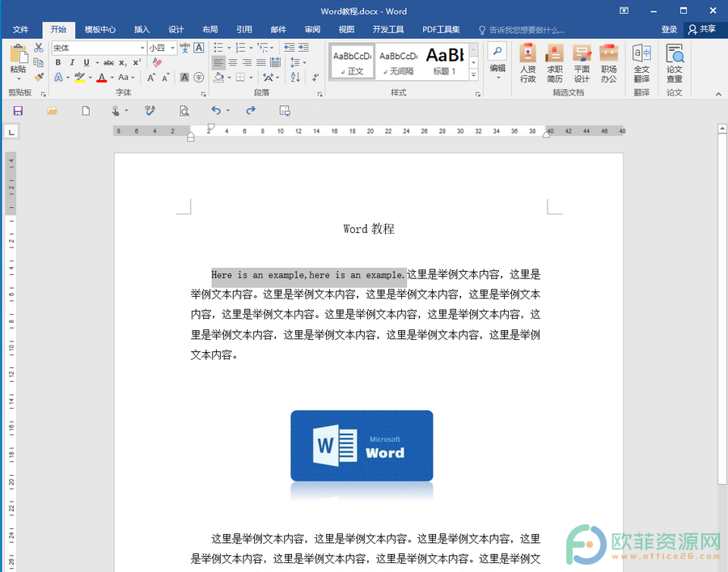The image size is (728, 572).
Task: Apply enclosed character (circled 字) icon
Action: click(x=199, y=78)
